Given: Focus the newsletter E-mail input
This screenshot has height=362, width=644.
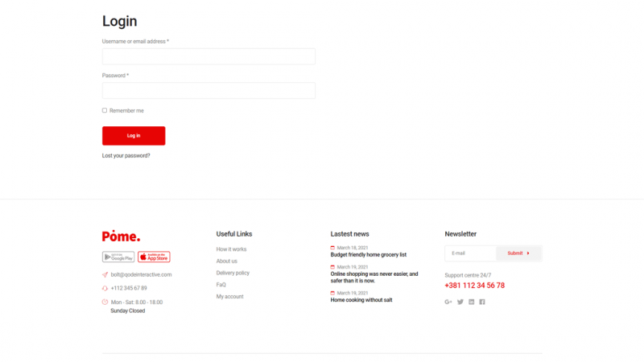Looking at the screenshot, I should tap(471, 253).
